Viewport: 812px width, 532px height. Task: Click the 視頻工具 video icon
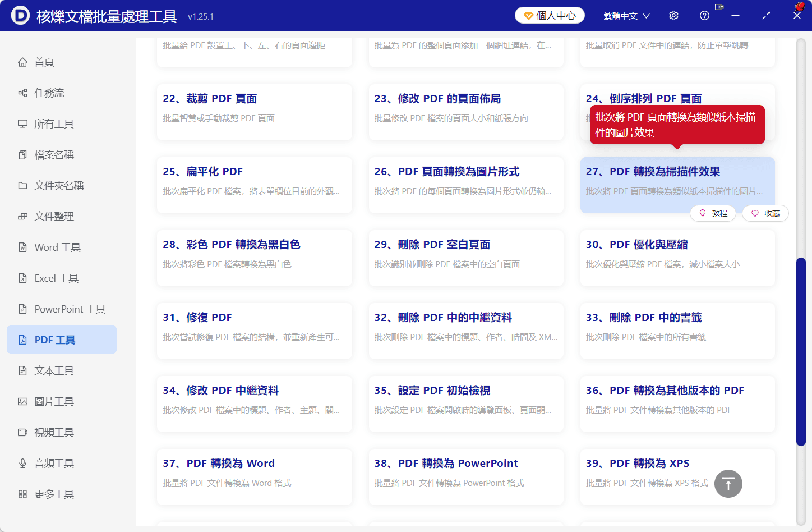tap(22, 433)
